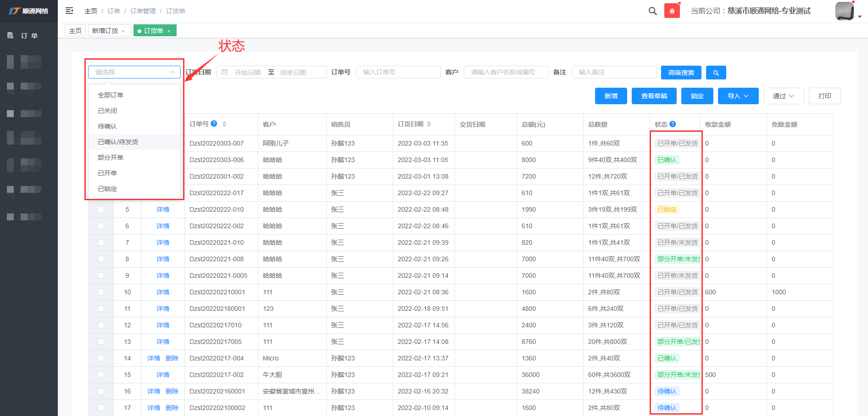Click help icon beside 状态 column header
Screen dimensions: 868x416
673,124
